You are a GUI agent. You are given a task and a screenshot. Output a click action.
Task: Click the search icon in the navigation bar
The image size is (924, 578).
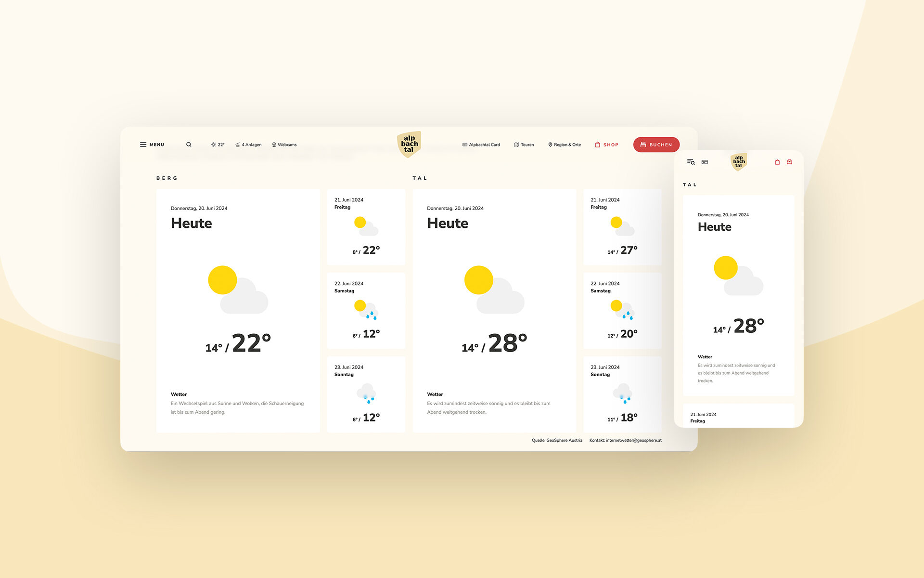pyautogui.click(x=188, y=144)
